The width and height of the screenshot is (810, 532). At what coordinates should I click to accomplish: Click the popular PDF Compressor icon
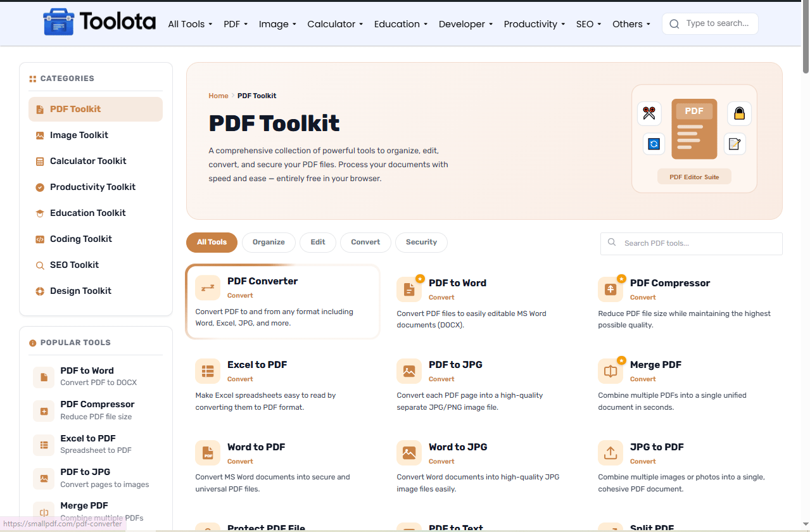coord(44,411)
